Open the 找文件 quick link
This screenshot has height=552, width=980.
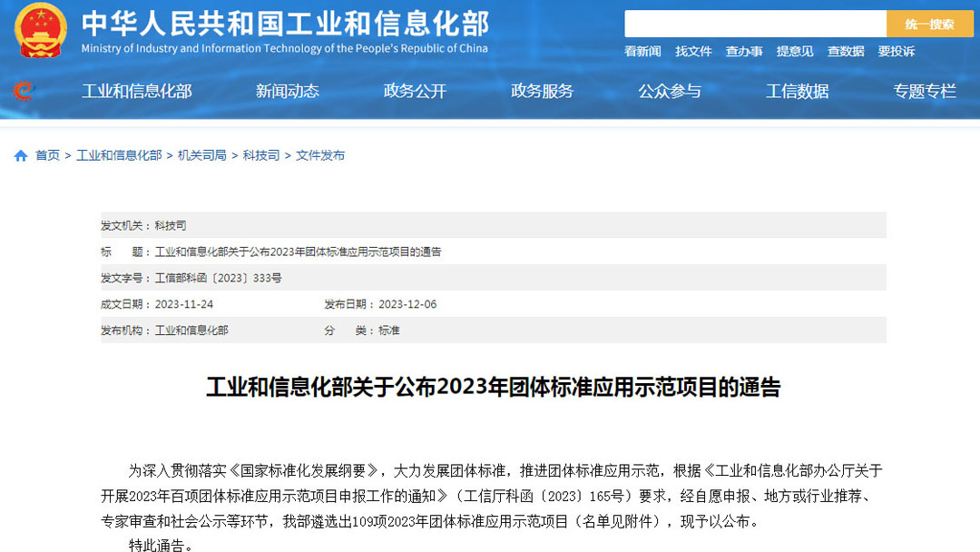point(693,52)
